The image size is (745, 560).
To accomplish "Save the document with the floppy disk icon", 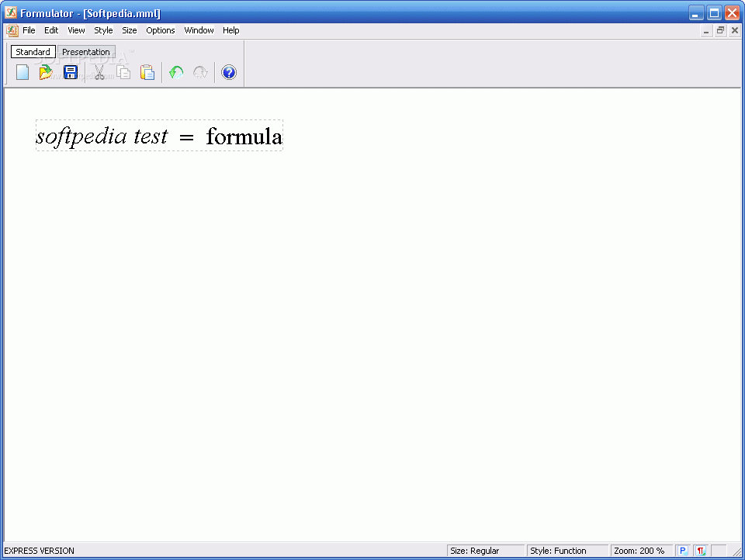I will (x=71, y=72).
